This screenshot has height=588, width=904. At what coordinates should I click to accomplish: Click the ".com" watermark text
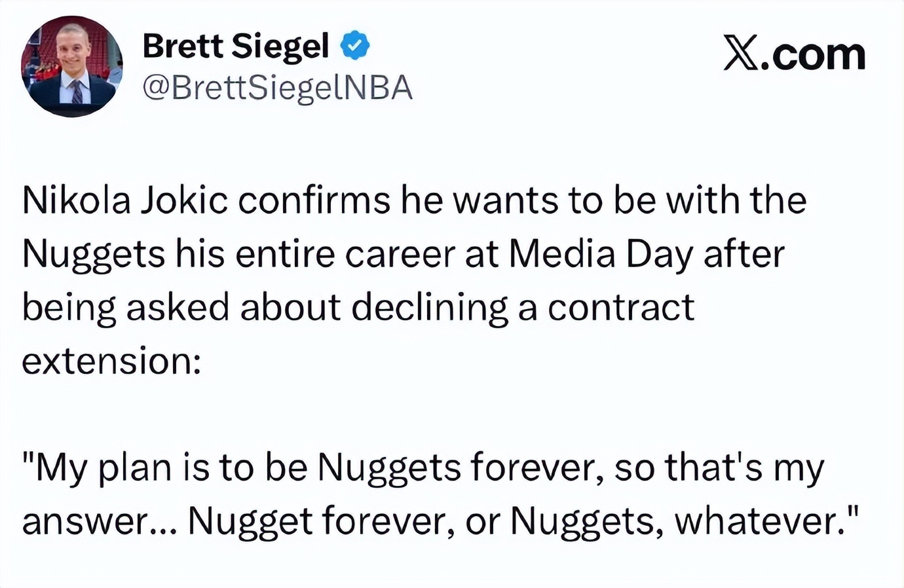click(x=818, y=54)
